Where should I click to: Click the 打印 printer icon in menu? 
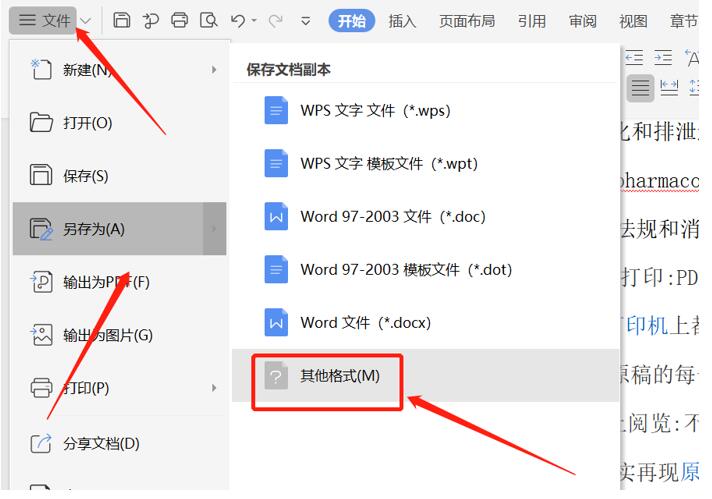(x=41, y=388)
